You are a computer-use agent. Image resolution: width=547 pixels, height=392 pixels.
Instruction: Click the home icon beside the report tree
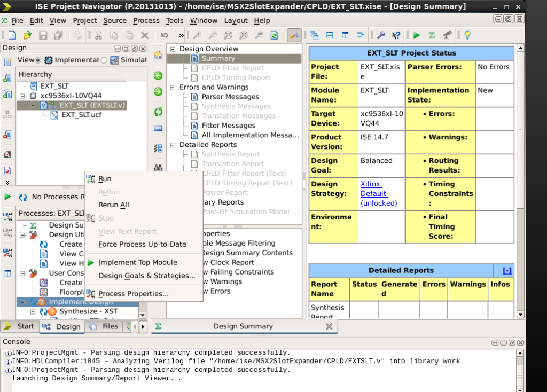pyautogui.click(x=158, y=56)
